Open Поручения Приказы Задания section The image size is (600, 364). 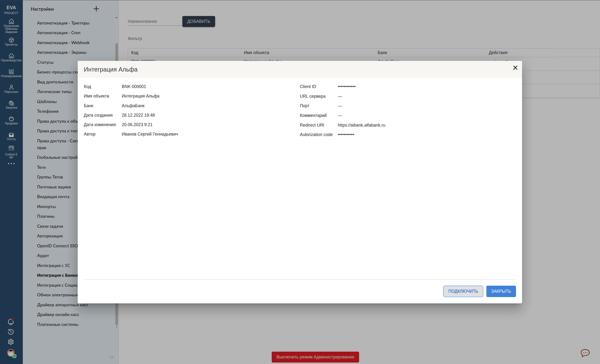[x=11, y=26]
